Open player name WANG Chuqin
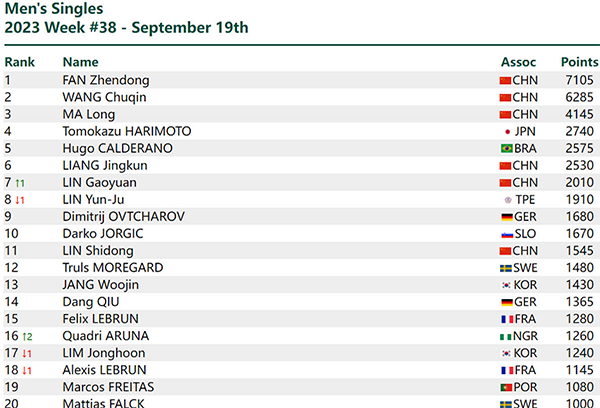The width and height of the screenshot is (600, 408). pos(104,97)
